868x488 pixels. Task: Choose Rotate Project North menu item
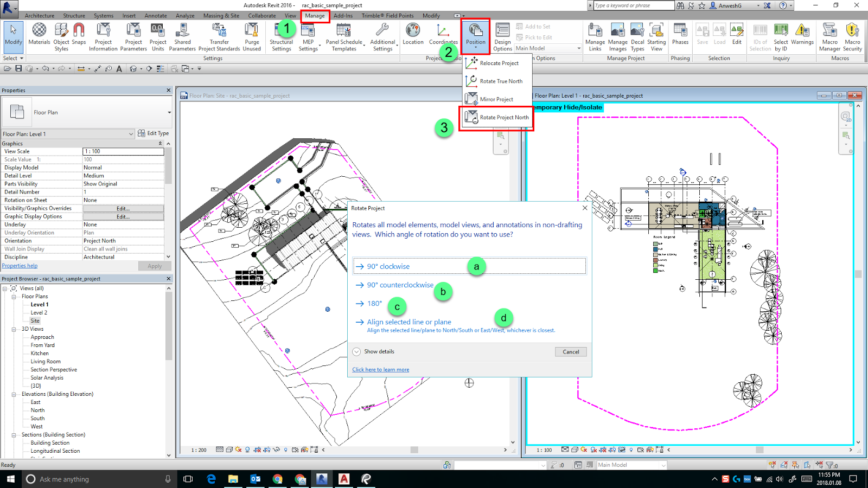(498, 117)
